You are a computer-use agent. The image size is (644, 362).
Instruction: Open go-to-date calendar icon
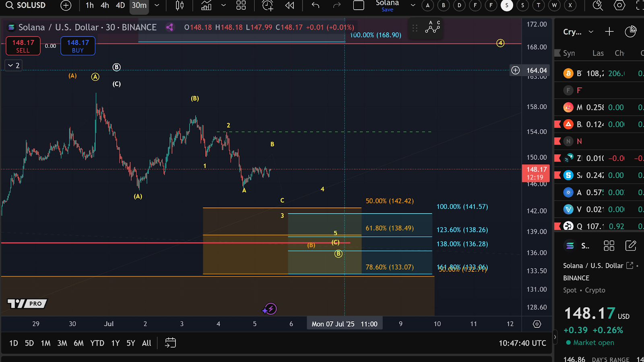[171, 343]
